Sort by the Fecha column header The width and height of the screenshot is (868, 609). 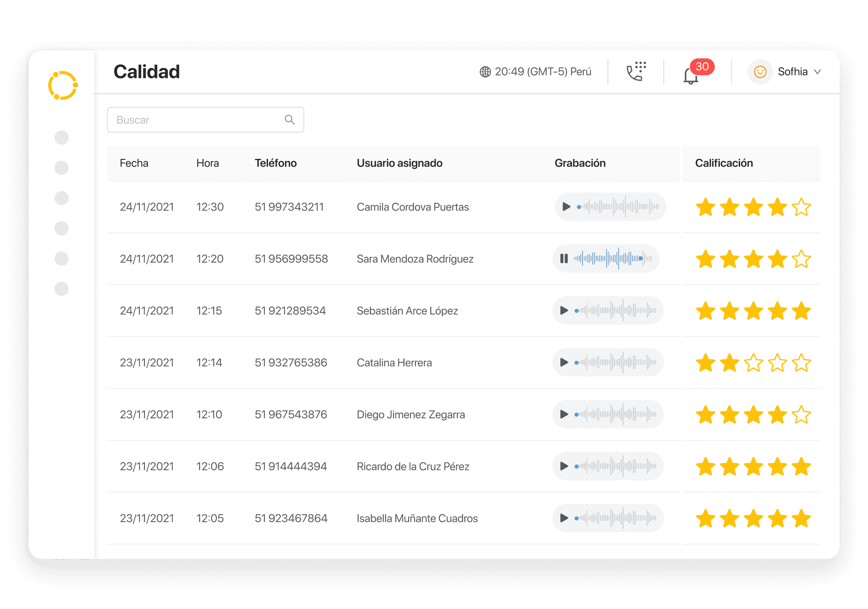[134, 163]
